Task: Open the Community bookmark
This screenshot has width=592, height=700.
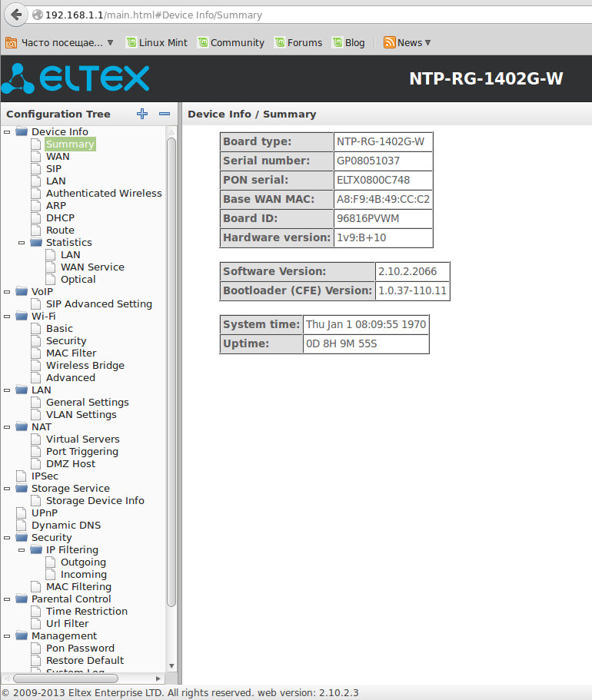Action: pos(231,42)
